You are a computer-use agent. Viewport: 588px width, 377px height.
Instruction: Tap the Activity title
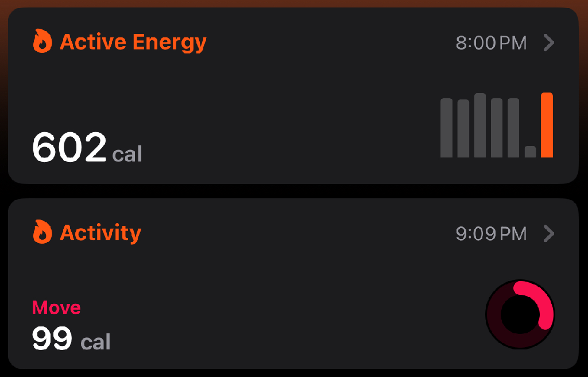tap(100, 233)
